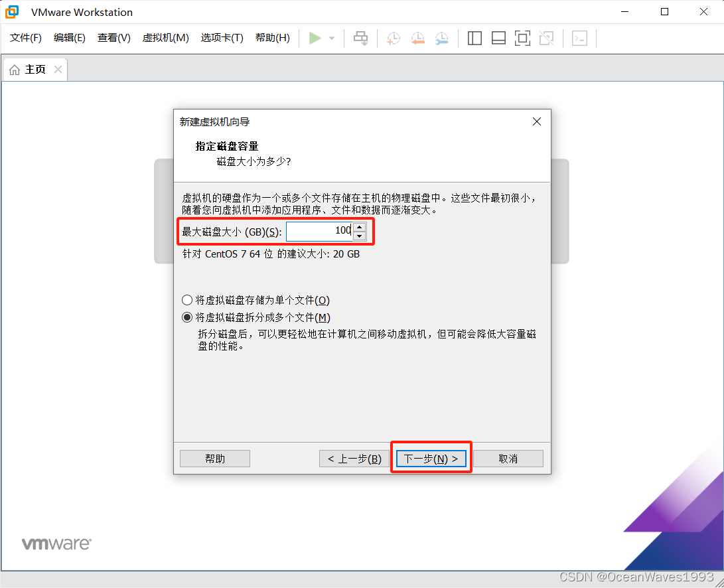Click the Revert to Snapshot icon
Viewport: 724px width, 588px height.
coord(418,38)
